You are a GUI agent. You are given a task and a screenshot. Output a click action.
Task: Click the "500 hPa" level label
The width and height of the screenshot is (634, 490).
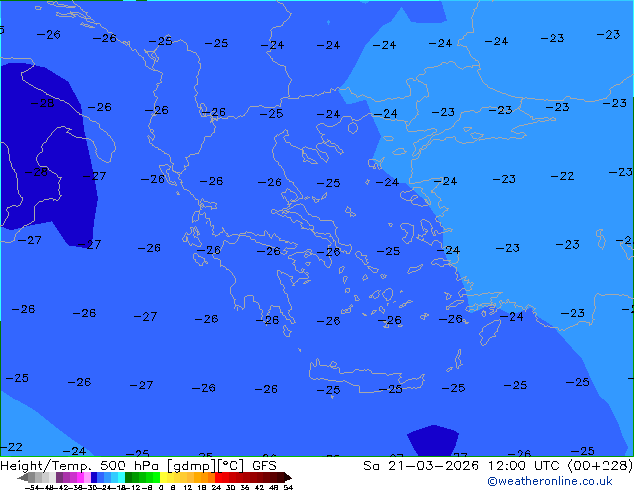(129, 466)
